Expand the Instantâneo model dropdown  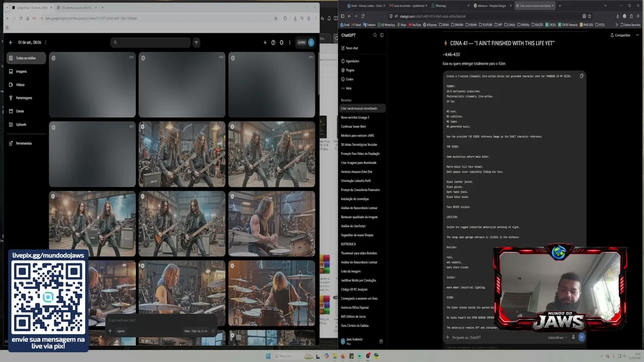557,337
